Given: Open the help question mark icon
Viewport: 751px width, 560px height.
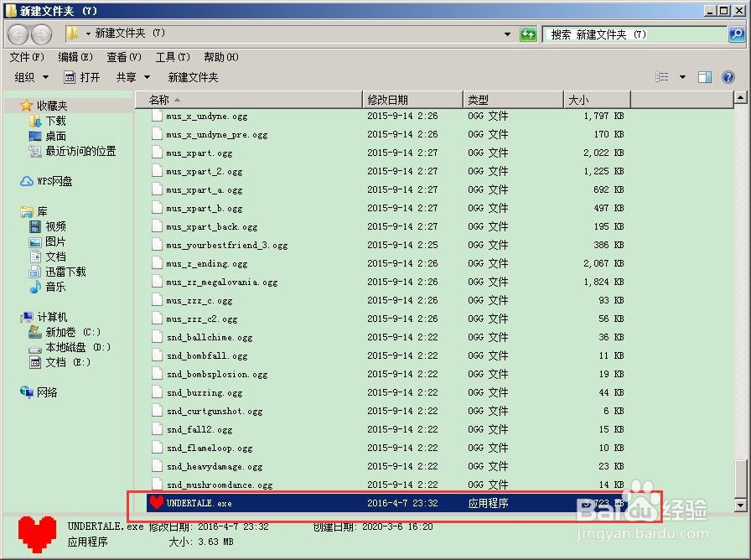Looking at the screenshot, I should 728,77.
